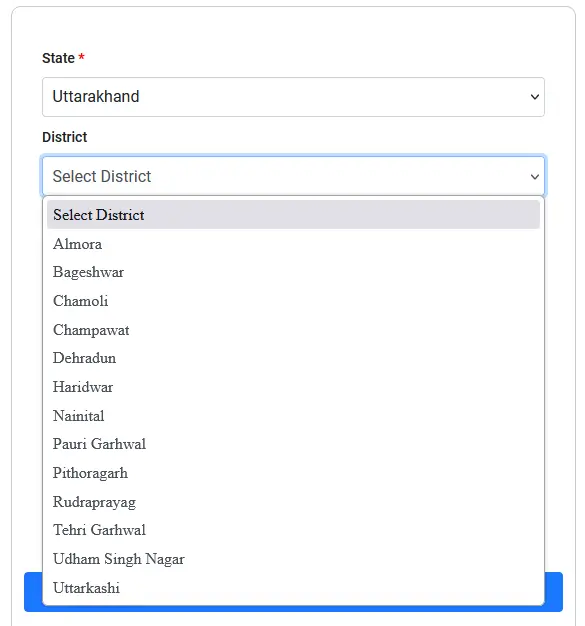Choose Rudraprayag district option
The image size is (585, 626).
(293, 502)
